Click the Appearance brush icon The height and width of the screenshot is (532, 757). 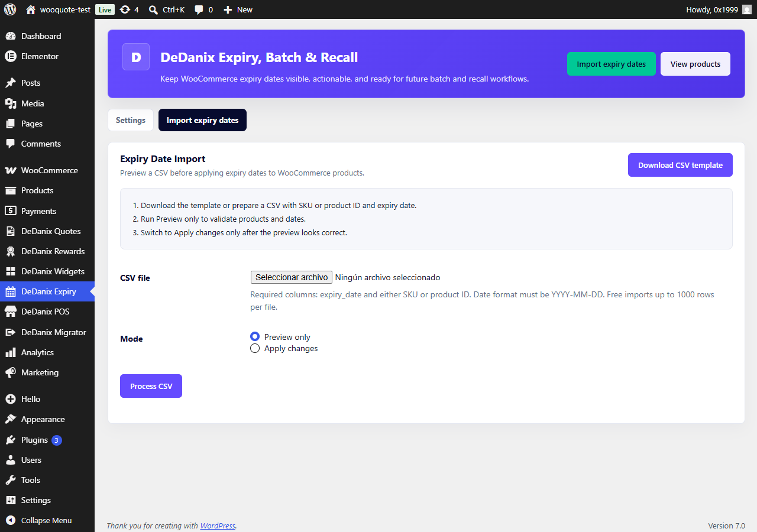[x=11, y=419]
